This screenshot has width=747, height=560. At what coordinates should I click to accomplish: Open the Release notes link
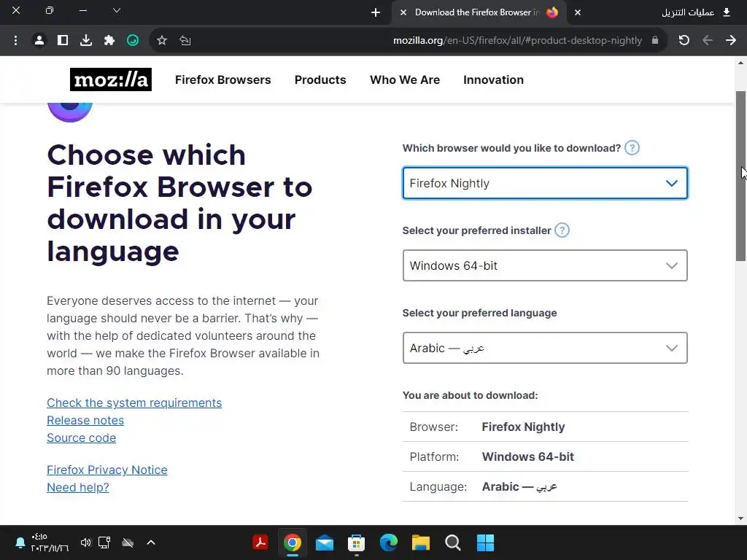(x=85, y=421)
